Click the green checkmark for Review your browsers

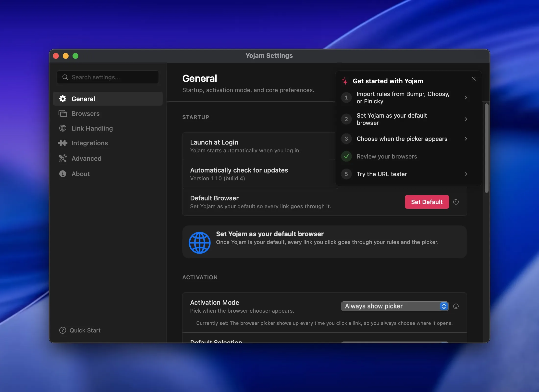(346, 156)
